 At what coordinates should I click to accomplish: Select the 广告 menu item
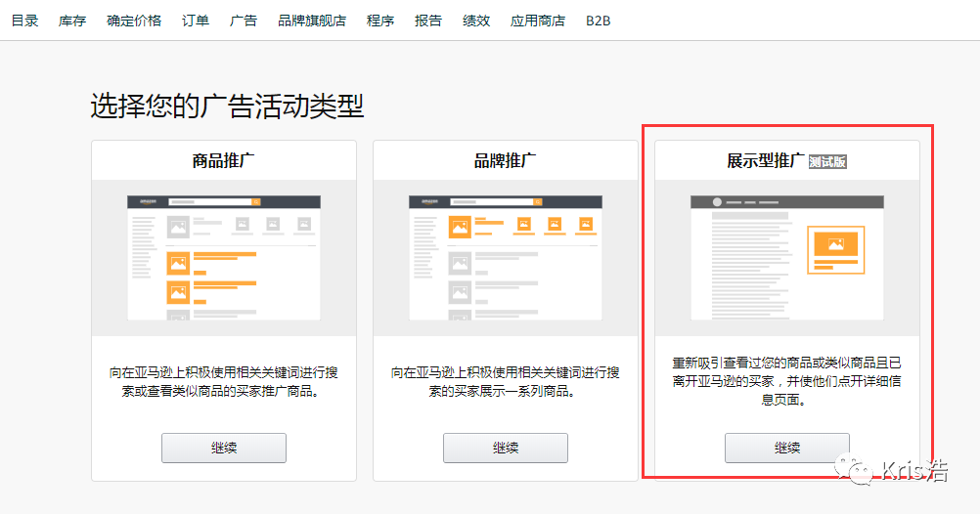tap(244, 21)
